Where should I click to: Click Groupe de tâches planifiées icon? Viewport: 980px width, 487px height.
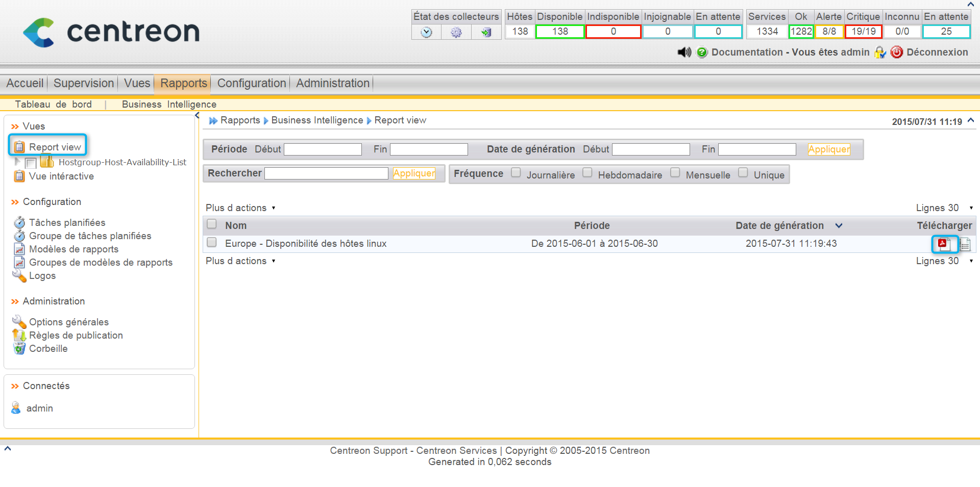(x=19, y=236)
